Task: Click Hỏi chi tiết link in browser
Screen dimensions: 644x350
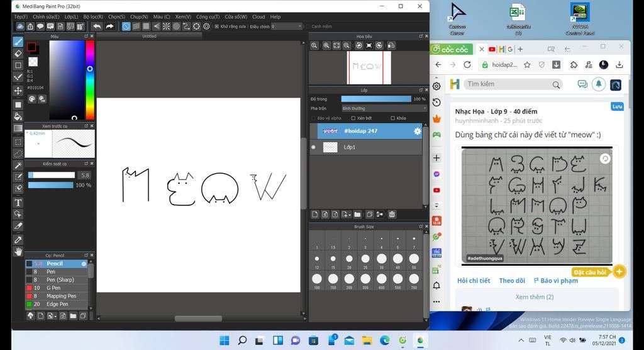Action: click(x=474, y=281)
